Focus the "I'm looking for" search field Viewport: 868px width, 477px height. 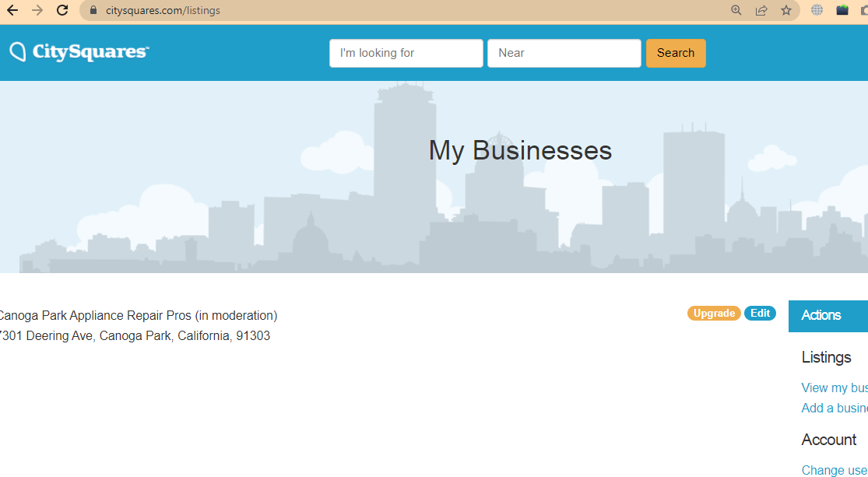tap(406, 53)
